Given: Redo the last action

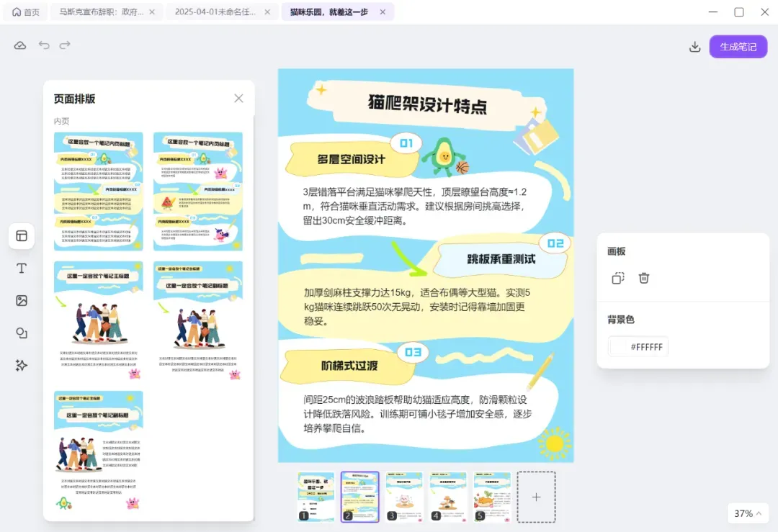Looking at the screenshot, I should point(65,45).
